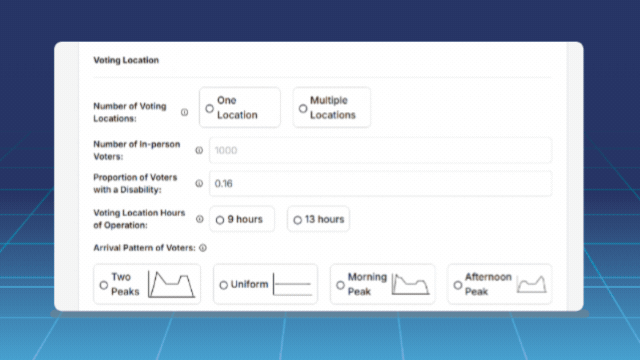Click the Afternoon Peak chart thumbnail
The image size is (640, 360).
click(531, 284)
